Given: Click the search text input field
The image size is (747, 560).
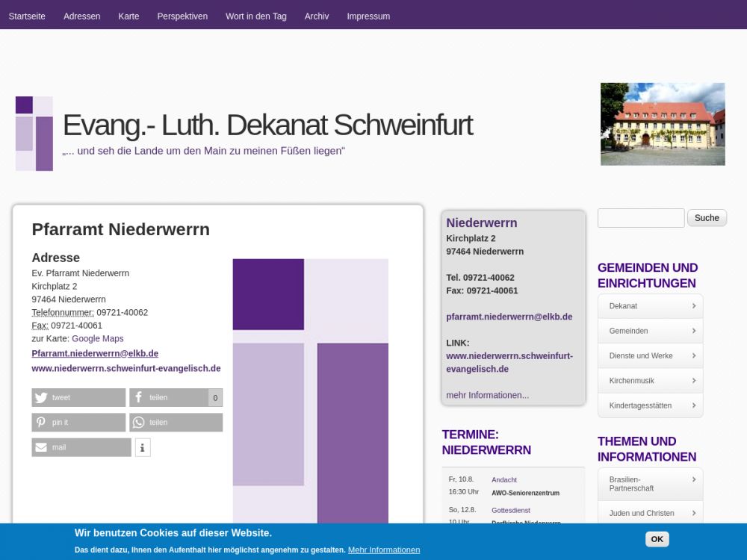Looking at the screenshot, I should (x=641, y=218).
